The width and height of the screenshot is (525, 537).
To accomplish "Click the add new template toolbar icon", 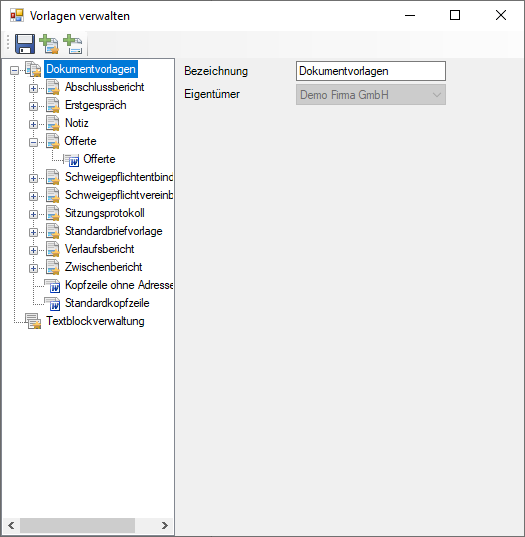I will 73,44.
